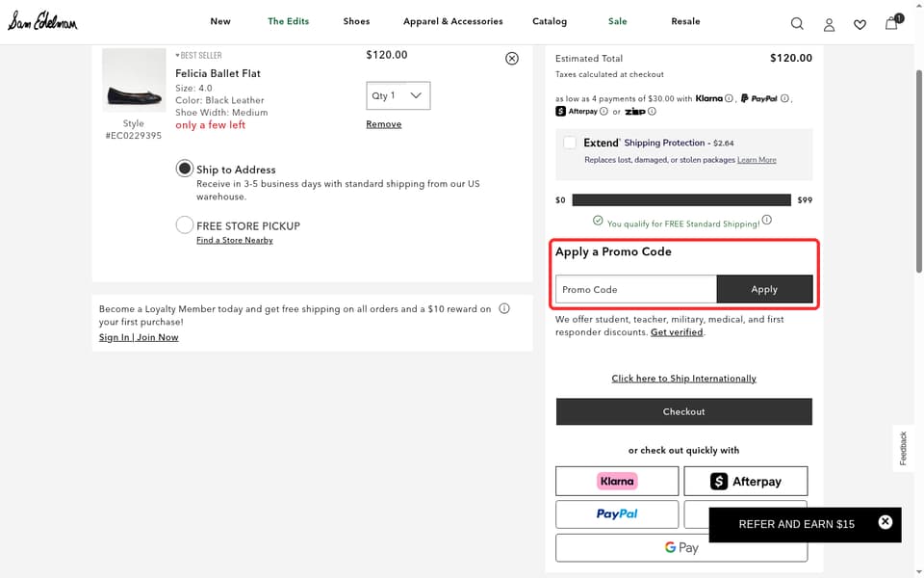Check out with Afterpay button

tap(745, 482)
